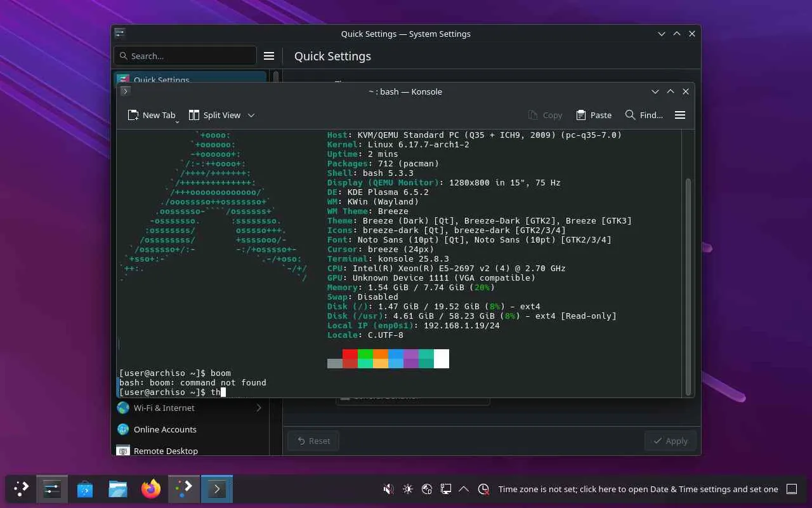812x508 pixels.
Task: Expand the Wi-Fi & Internet chevron
Action: click(259, 408)
